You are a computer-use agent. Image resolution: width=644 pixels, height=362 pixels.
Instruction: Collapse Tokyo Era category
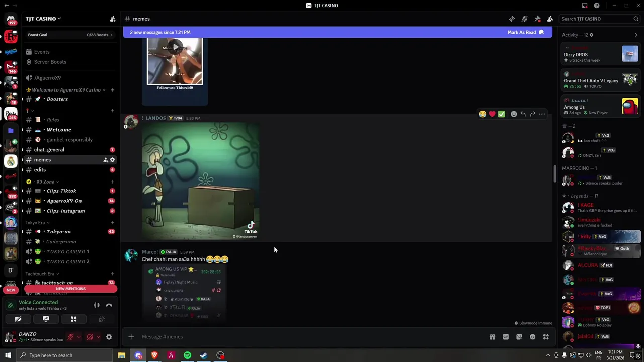(37, 223)
